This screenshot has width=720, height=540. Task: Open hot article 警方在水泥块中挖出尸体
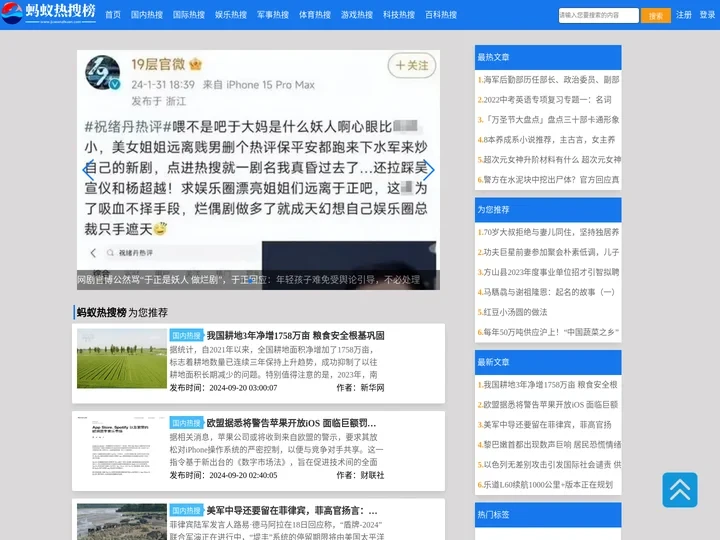pyautogui.click(x=549, y=180)
